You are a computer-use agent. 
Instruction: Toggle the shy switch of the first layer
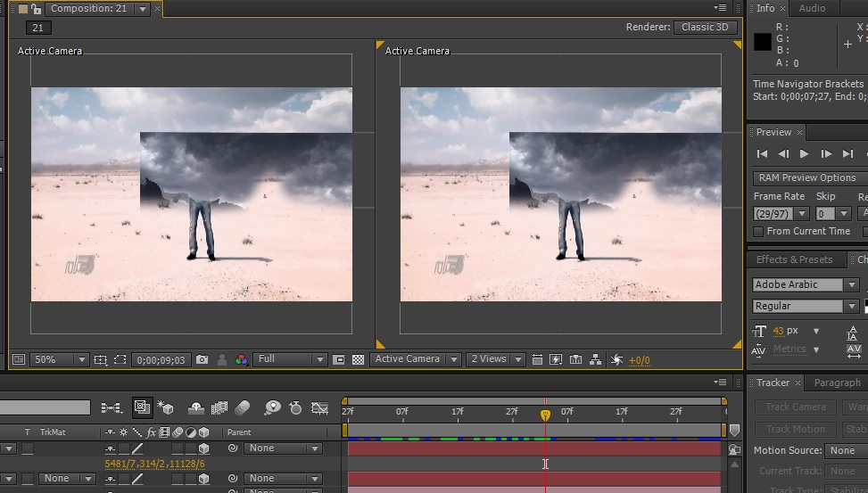110,448
